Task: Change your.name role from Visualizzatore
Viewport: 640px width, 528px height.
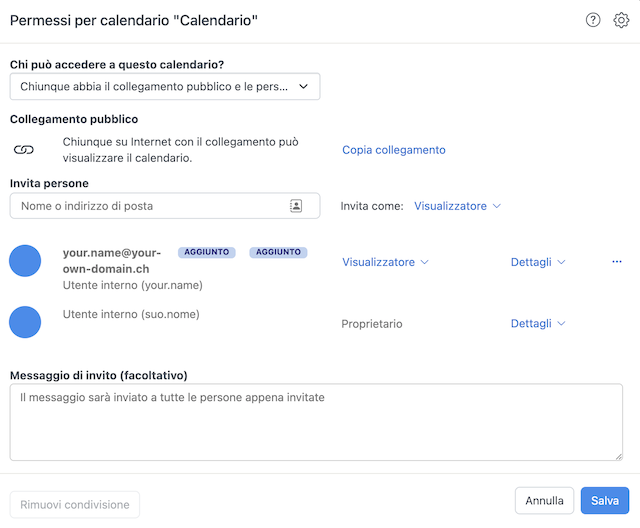Action: [385, 262]
